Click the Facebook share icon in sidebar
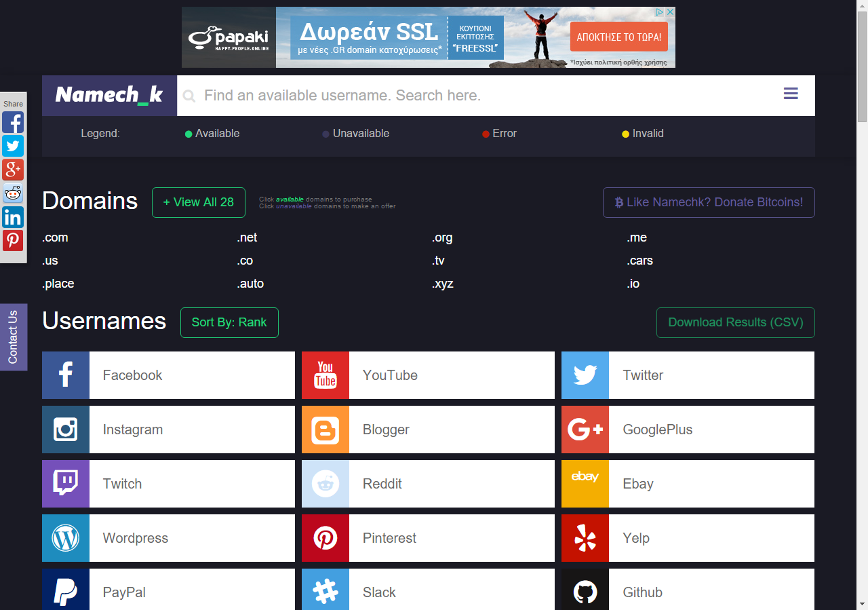The height and width of the screenshot is (610, 868). 13,122
